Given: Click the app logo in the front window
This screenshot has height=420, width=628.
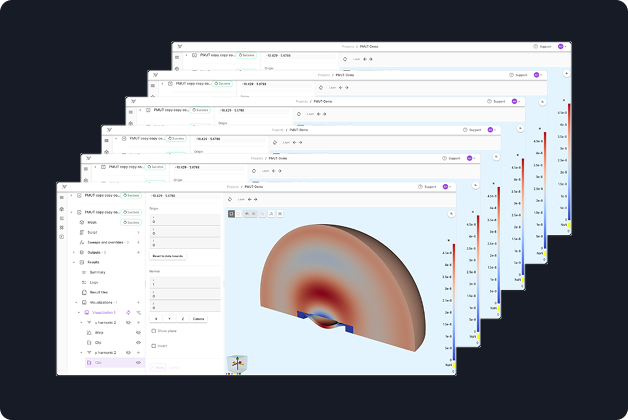Looking at the screenshot, I should point(64,187).
